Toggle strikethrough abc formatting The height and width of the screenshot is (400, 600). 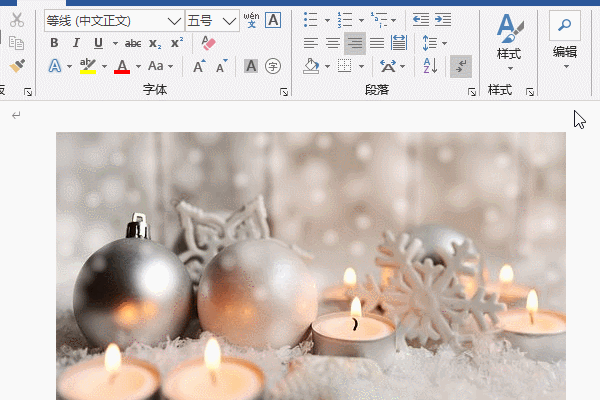133,43
